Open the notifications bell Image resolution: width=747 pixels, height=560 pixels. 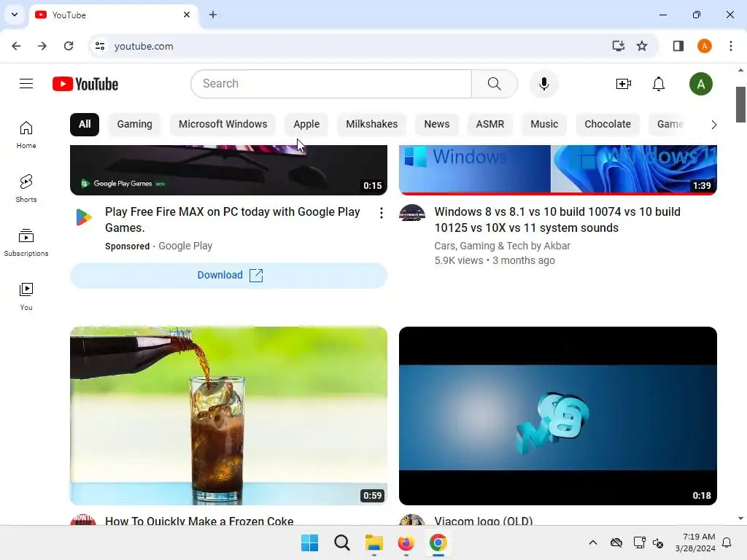[659, 84]
